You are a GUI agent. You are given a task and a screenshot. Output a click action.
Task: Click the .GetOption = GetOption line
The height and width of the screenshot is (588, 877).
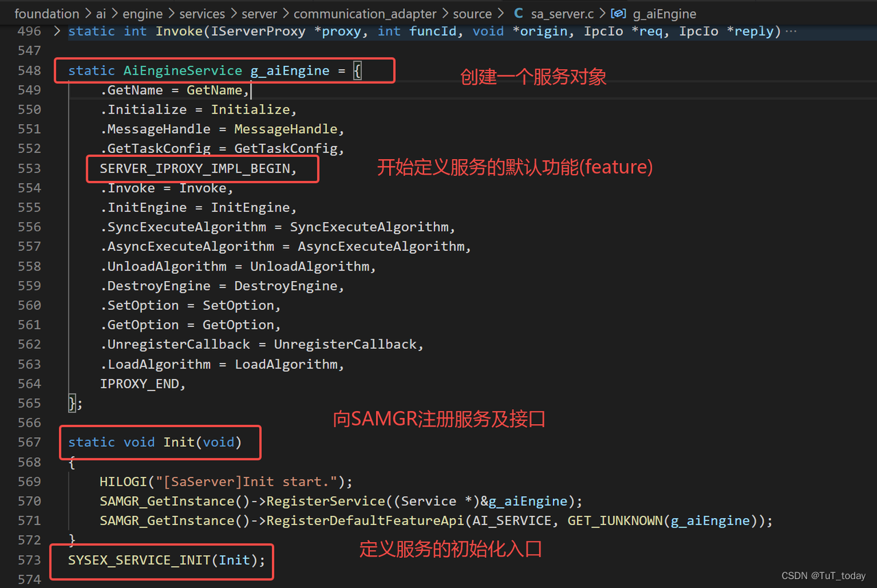coord(190,325)
